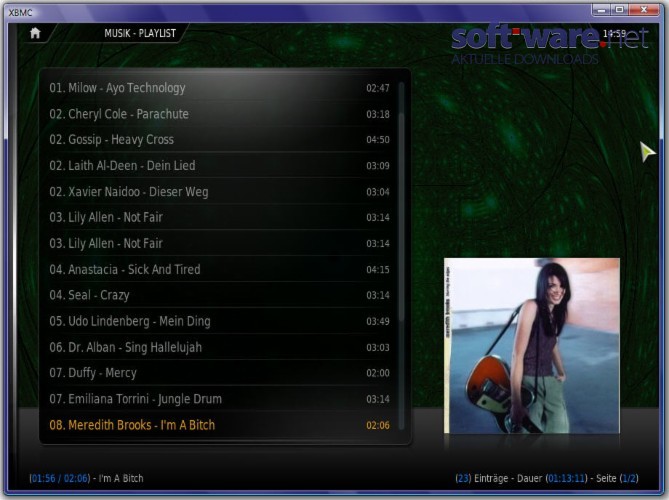Click the playback time 01:56 / 02:06 status

(60, 478)
